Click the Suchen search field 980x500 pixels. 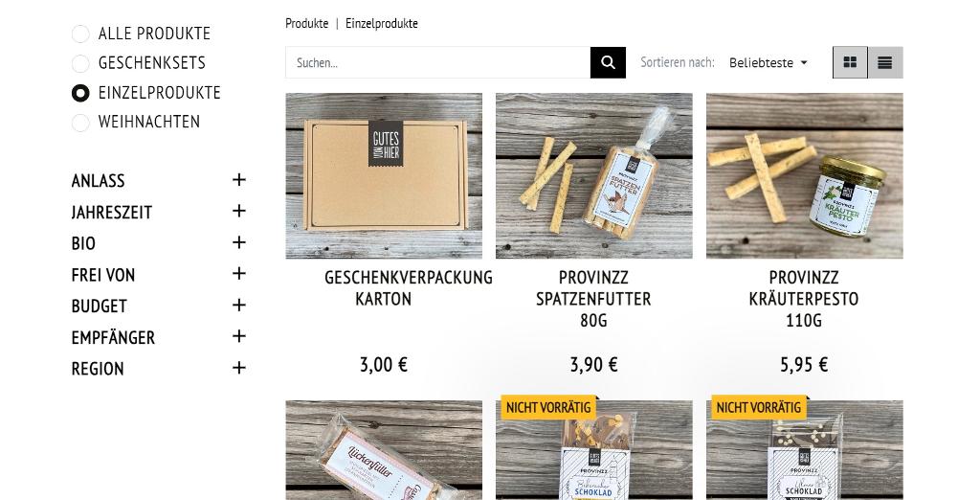pos(438,62)
